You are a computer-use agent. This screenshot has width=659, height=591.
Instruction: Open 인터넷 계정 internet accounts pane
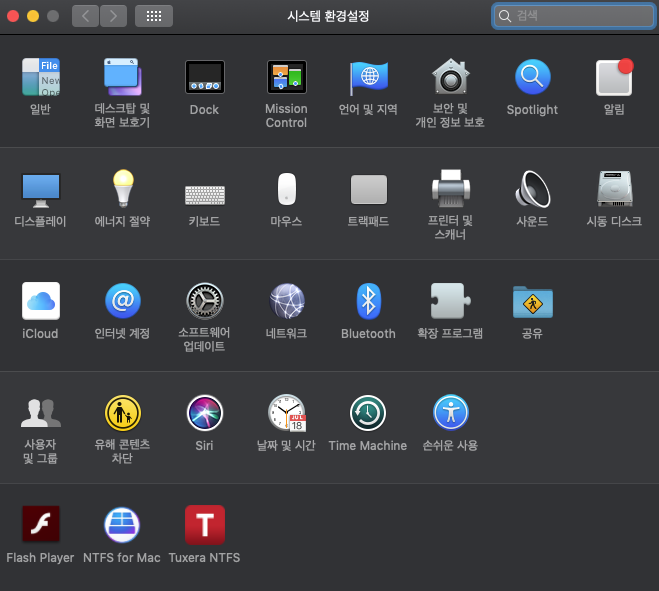pos(123,301)
